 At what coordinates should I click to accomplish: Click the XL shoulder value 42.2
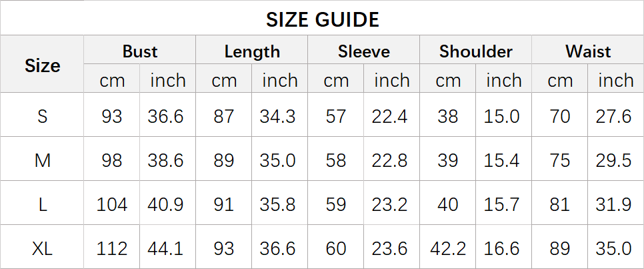(x=448, y=249)
